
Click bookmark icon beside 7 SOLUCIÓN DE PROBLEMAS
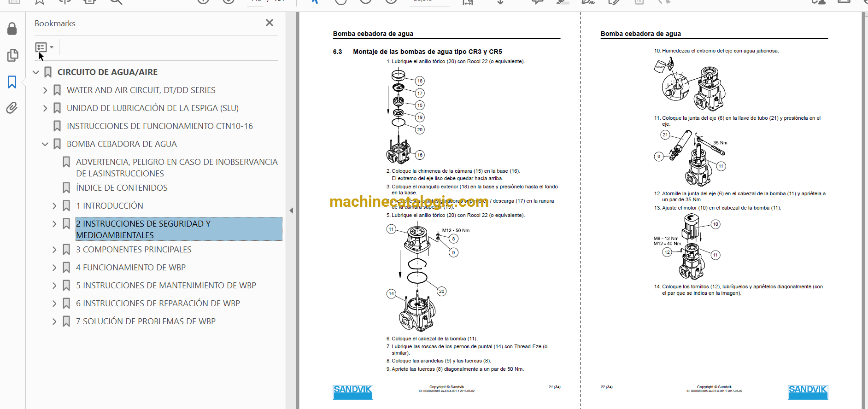pos(66,321)
